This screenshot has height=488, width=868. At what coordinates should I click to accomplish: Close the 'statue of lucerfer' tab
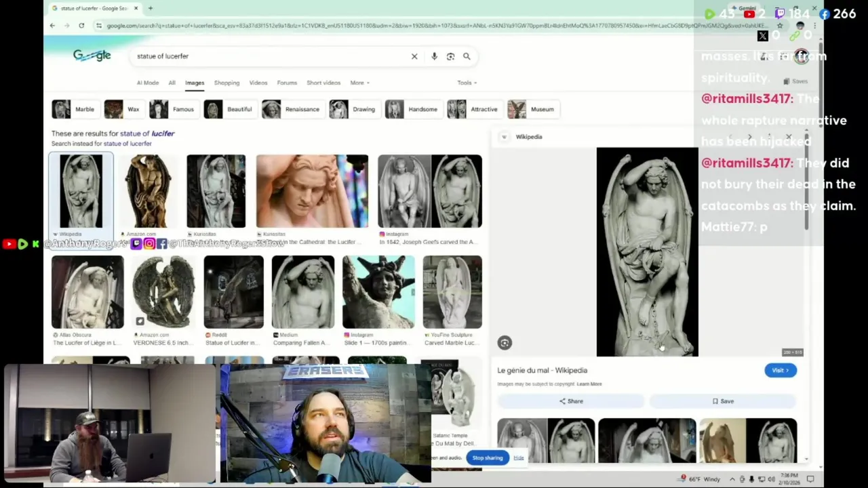pyautogui.click(x=136, y=8)
